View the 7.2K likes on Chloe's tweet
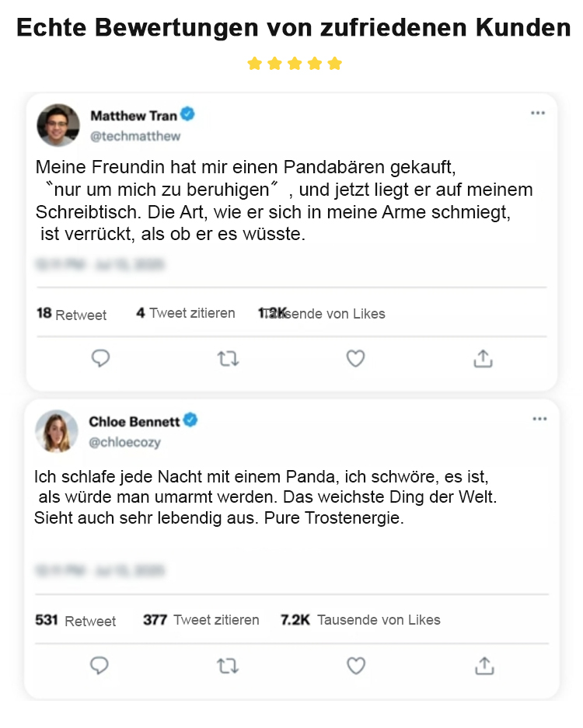The width and height of the screenshot is (583, 728). pyautogui.click(x=361, y=620)
